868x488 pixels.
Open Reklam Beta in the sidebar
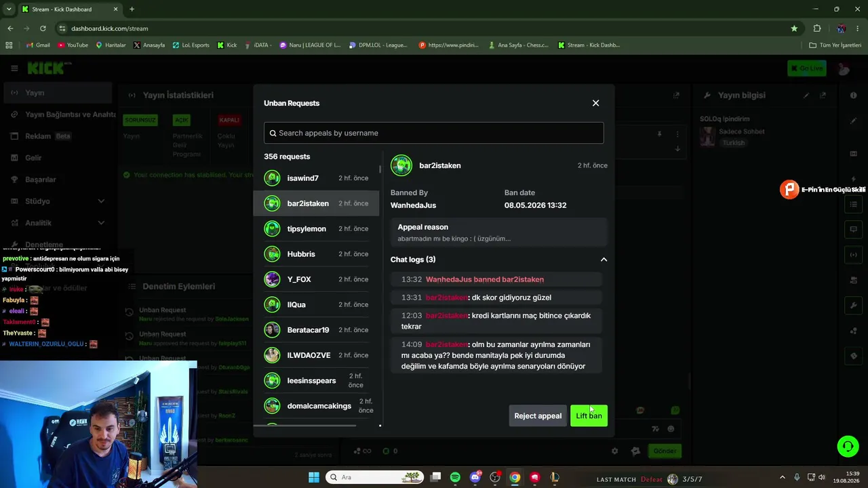[58, 136]
